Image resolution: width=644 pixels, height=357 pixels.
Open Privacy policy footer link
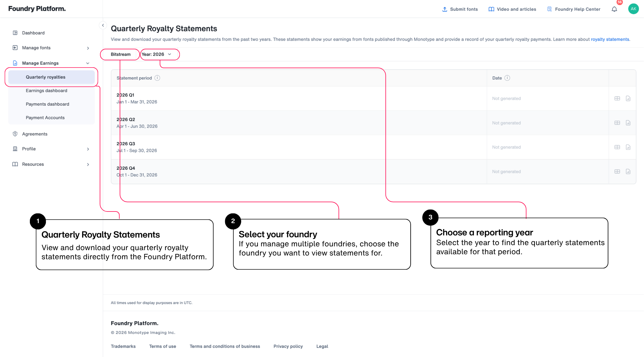(288, 346)
